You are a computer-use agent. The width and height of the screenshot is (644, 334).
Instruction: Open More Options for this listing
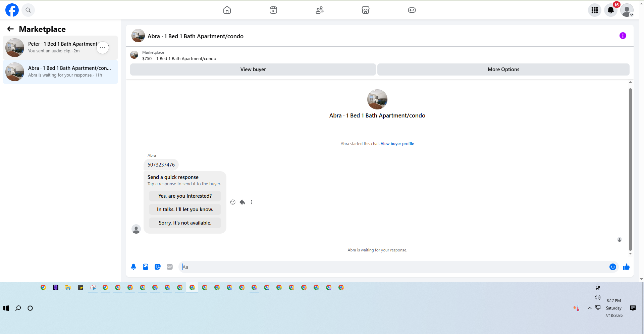[503, 69]
